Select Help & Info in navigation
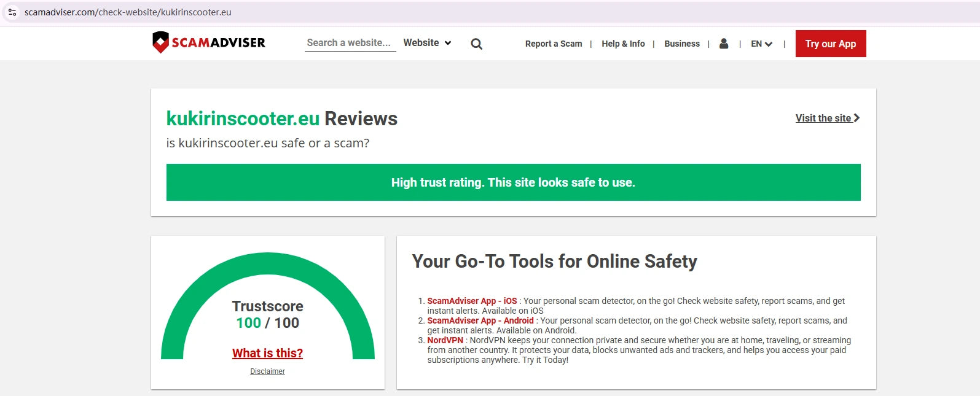Viewport: 980px width, 396px height. coord(623,44)
